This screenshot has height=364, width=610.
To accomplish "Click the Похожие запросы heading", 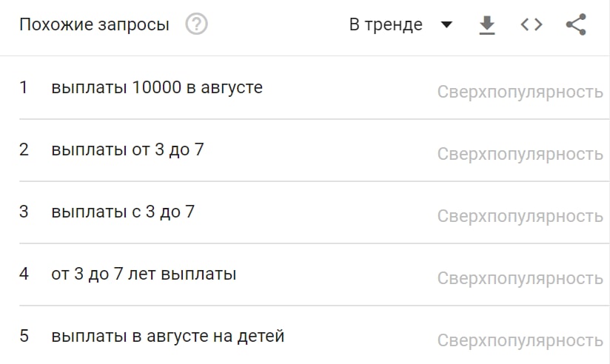I will (94, 25).
